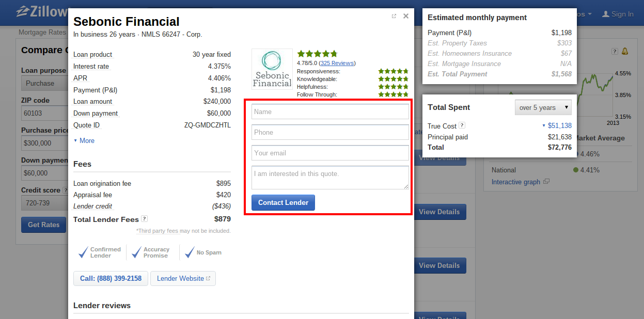Click the Get Rates button

44,225
